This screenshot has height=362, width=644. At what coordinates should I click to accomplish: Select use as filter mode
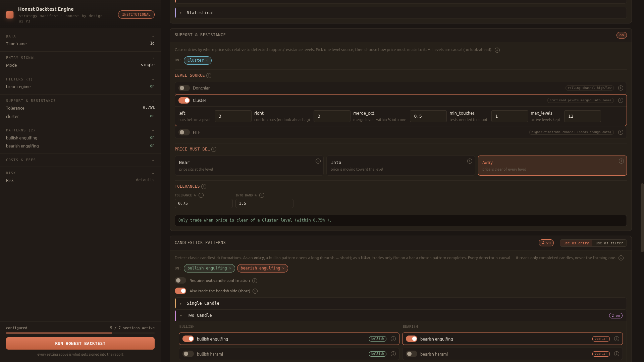click(x=609, y=243)
